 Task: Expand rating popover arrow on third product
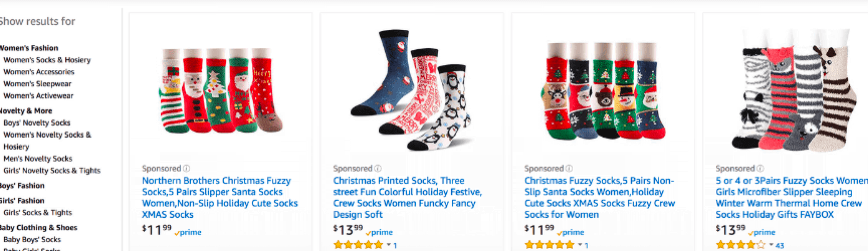point(580,245)
